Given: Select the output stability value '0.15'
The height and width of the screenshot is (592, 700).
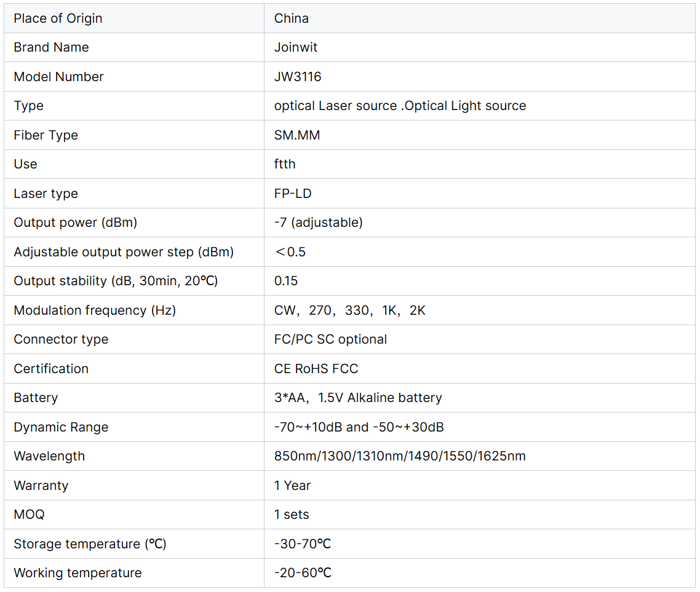Looking at the screenshot, I should pyautogui.click(x=286, y=281).
